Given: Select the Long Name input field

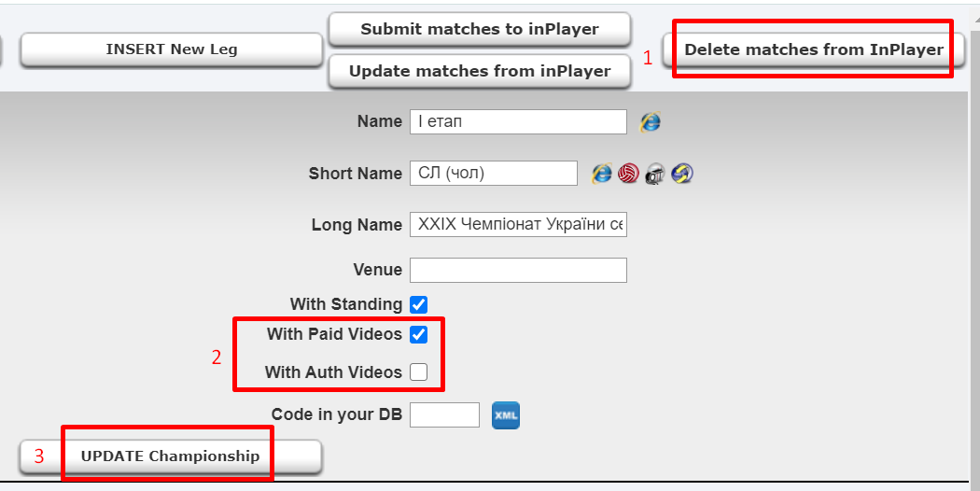Looking at the screenshot, I should point(518,225).
